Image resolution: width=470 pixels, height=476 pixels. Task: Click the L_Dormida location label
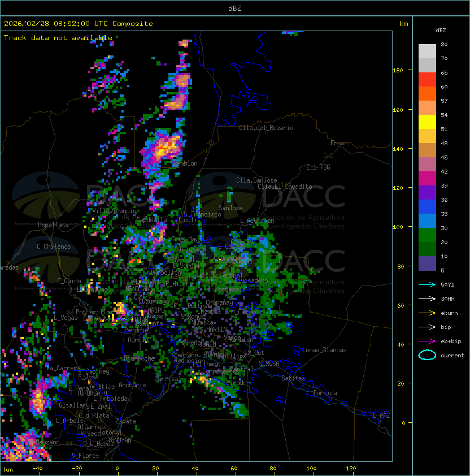[321, 393]
